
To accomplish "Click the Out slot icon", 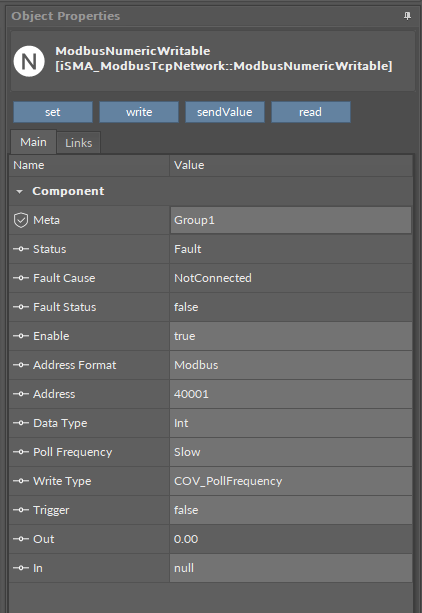I will click(21, 539).
